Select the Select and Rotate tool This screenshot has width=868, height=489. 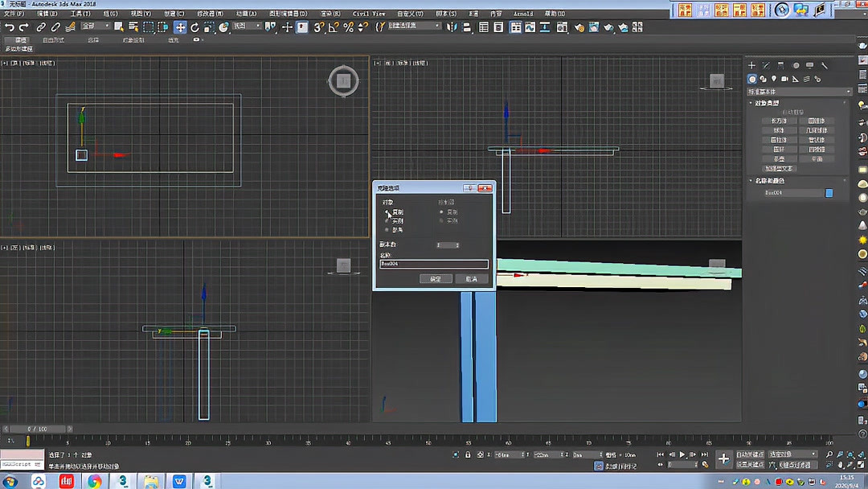tap(195, 27)
